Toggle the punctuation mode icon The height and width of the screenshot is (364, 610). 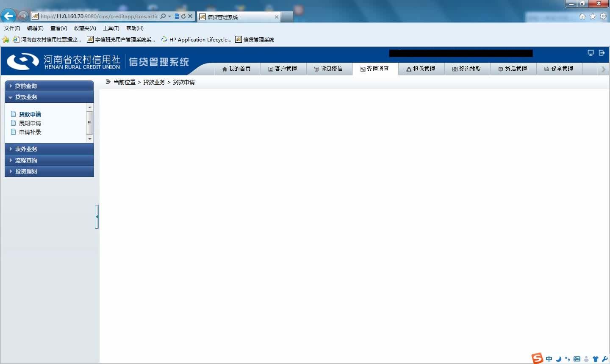(567, 359)
